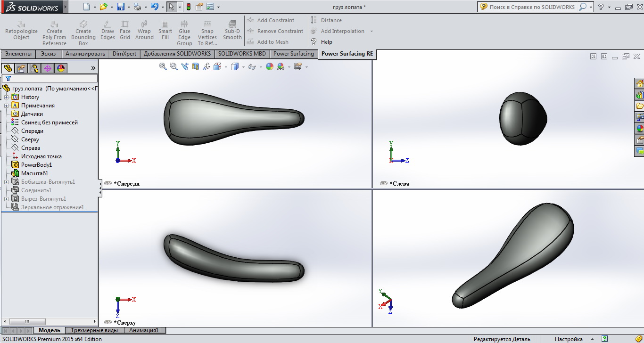Select PowerBody1 in the feature tree
This screenshot has width=644, height=343.
(36, 165)
